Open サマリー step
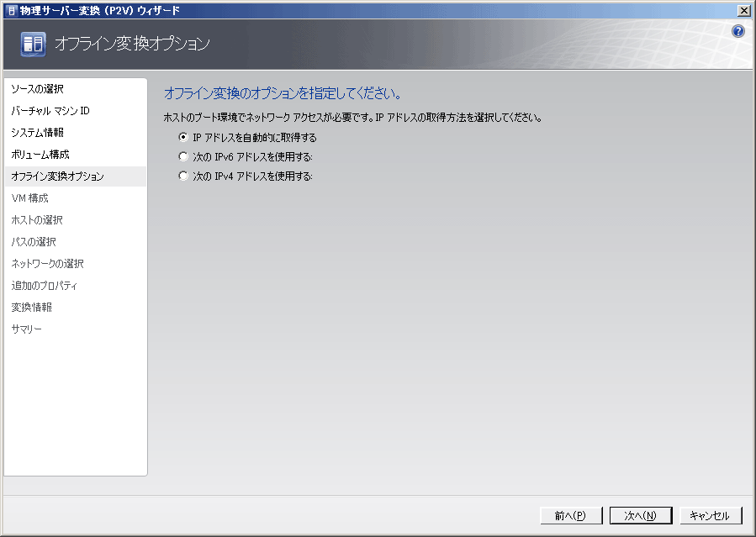Screen dimensions: 756x537 (27, 329)
